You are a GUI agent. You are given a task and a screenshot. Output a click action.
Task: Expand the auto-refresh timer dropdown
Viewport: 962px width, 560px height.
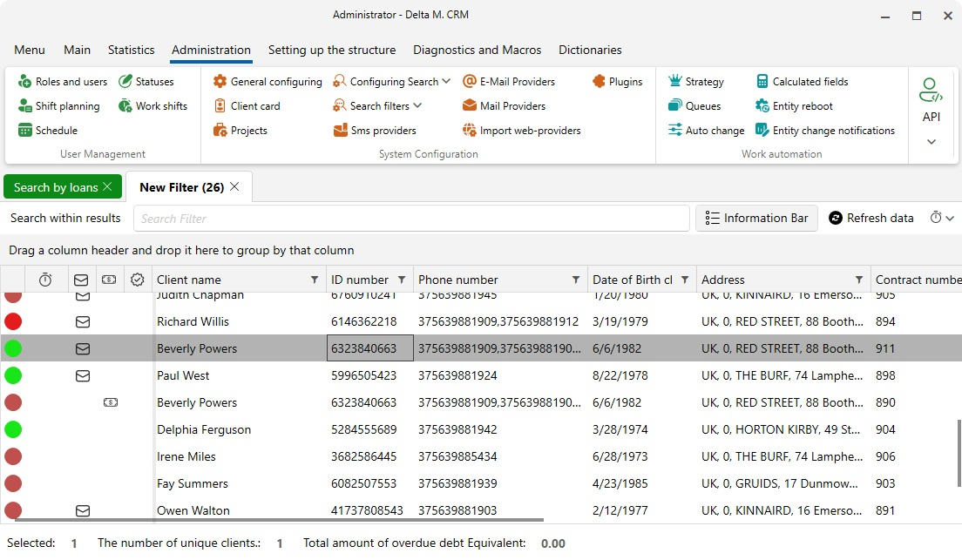(x=942, y=219)
